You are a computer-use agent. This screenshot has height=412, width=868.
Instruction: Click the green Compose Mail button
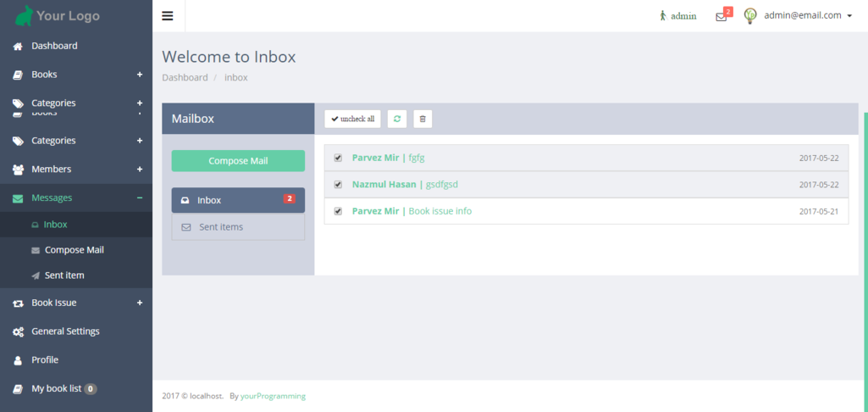[238, 161]
